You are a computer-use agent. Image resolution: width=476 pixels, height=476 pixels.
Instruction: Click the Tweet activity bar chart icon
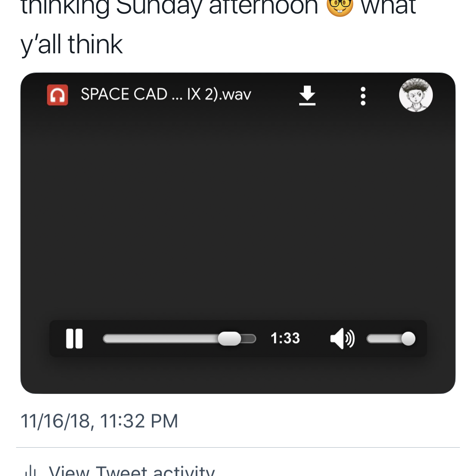(x=30, y=471)
